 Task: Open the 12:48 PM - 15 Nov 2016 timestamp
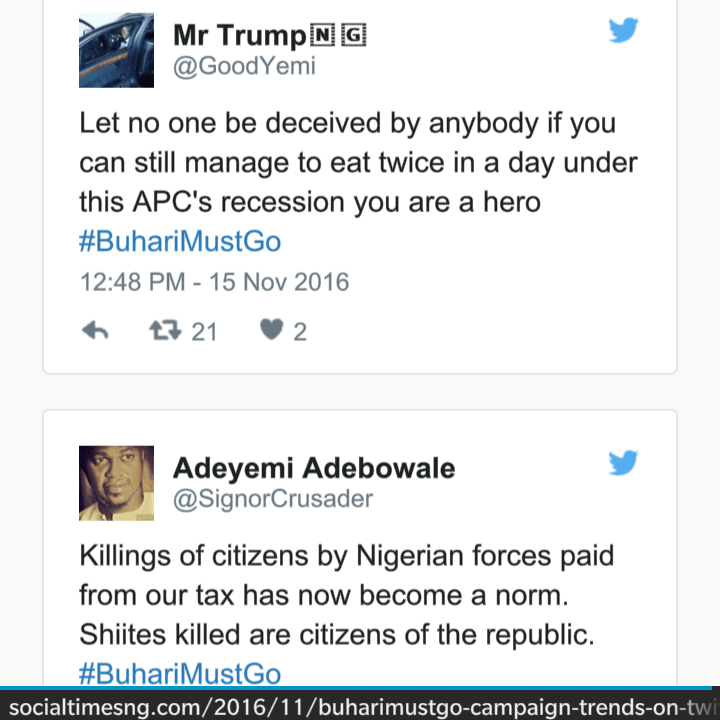(214, 282)
